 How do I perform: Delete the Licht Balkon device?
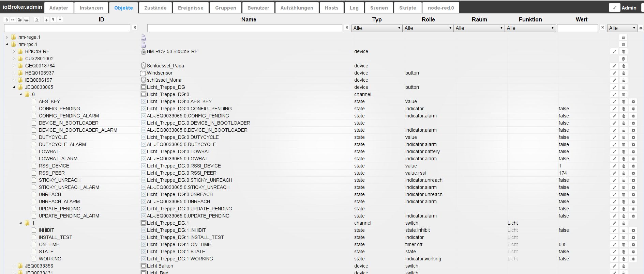tap(623, 266)
